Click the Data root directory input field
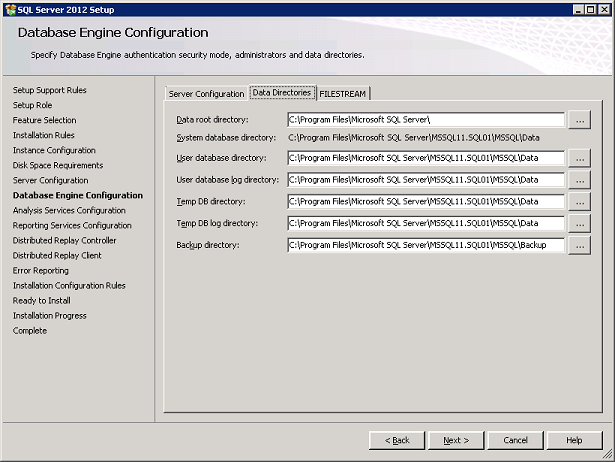The width and height of the screenshot is (615, 462). click(426, 120)
